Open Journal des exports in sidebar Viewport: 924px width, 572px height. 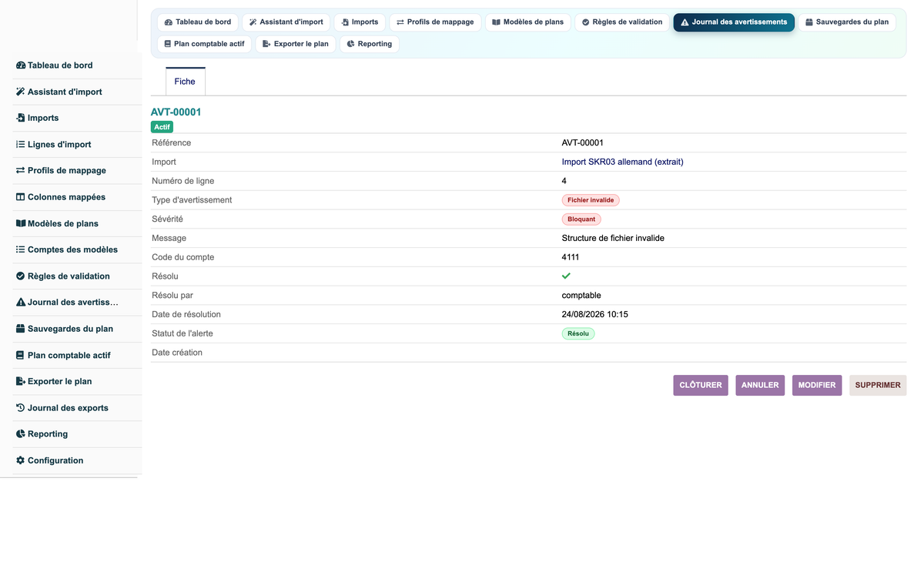(68, 407)
